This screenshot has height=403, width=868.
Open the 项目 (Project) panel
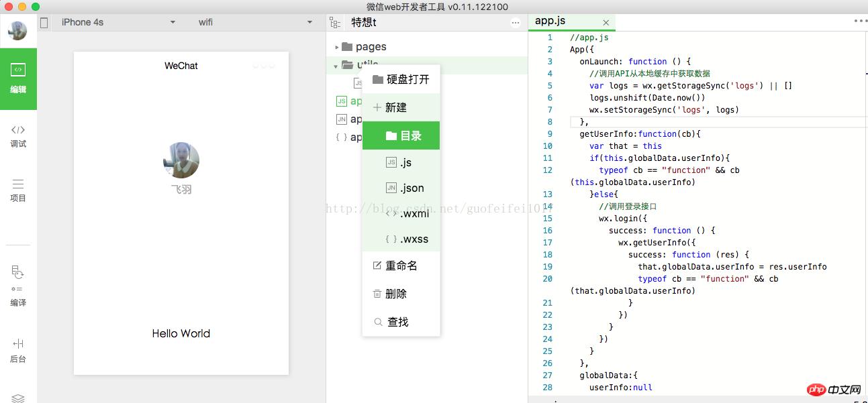(x=18, y=190)
